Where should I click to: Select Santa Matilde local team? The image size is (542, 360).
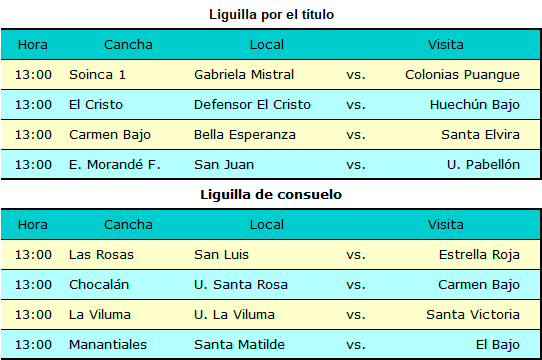pos(239,345)
